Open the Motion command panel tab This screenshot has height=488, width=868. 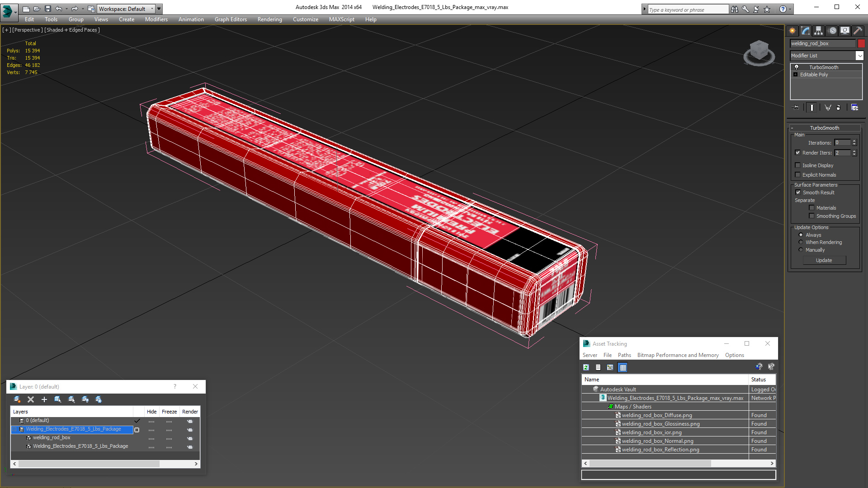832,31
